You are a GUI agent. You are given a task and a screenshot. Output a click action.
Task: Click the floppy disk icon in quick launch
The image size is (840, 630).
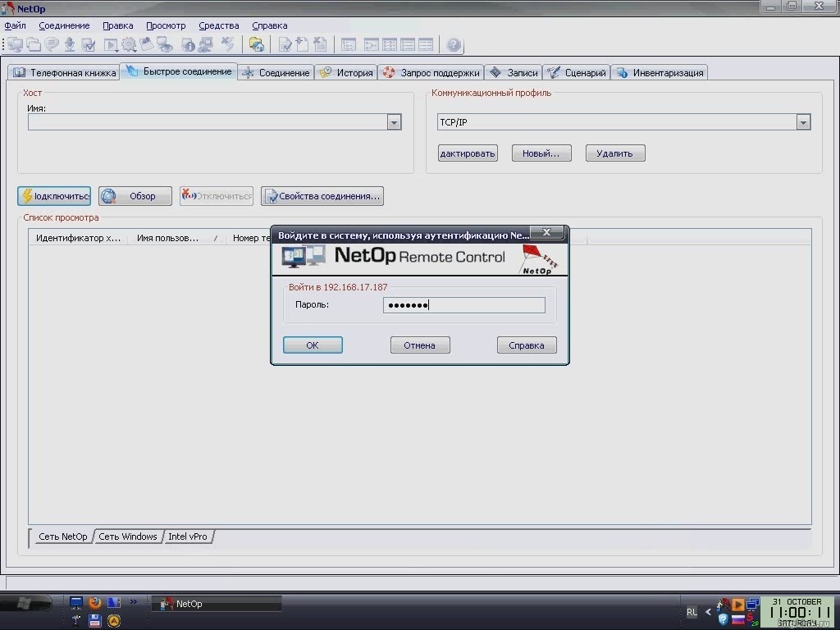tap(95, 621)
